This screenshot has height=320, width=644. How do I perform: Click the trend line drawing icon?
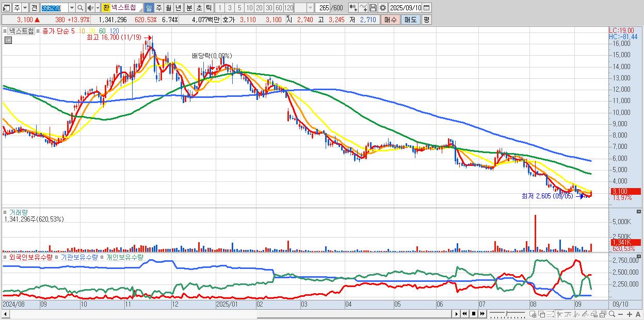click(568, 314)
